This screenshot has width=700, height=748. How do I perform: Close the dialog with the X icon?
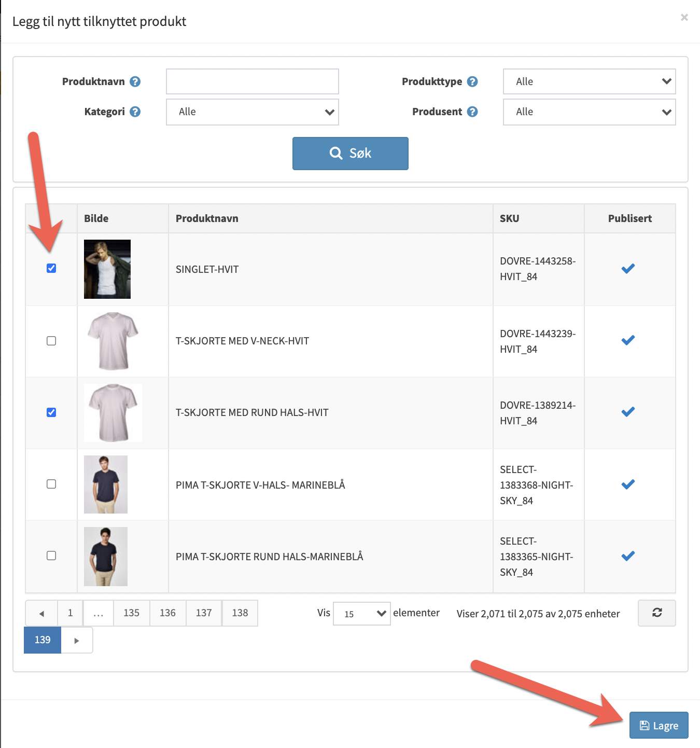tap(684, 18)
